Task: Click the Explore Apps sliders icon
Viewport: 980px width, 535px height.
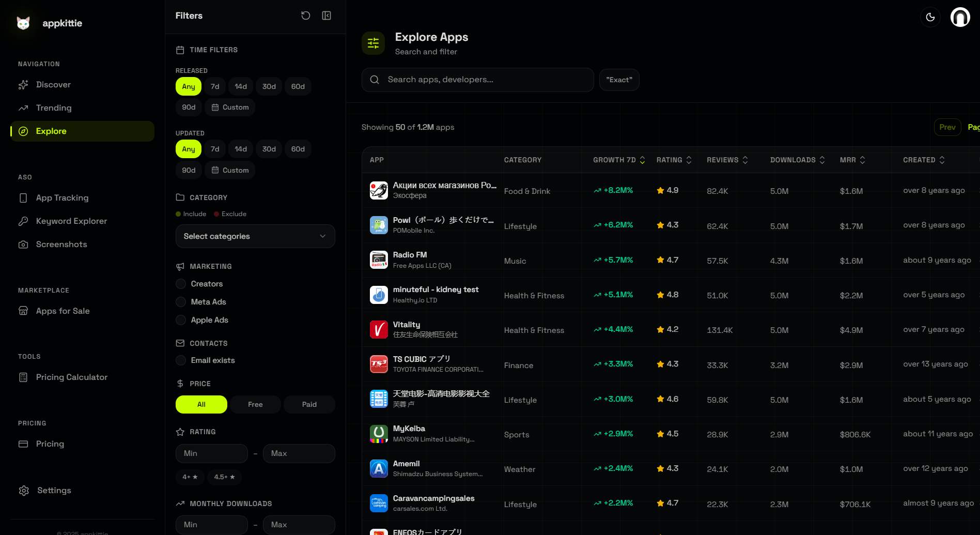Action: [373, 43]
